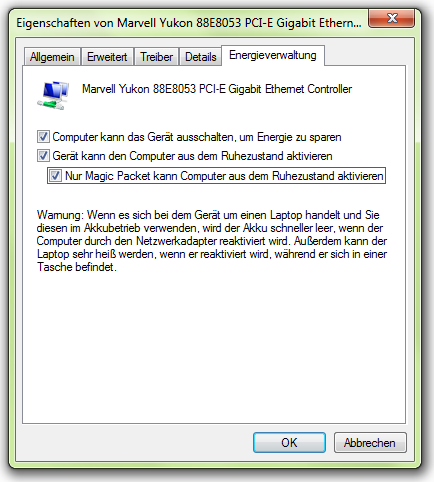Open the Erweitert tab
434x482 pixels.
point(107,57)
